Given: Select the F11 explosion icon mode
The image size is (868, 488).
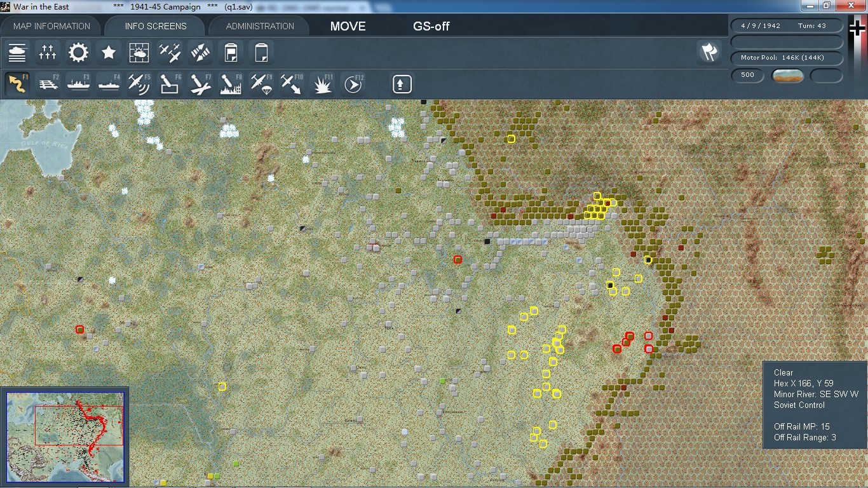Looking at the screenshot, I should click(x=322, y=84).
